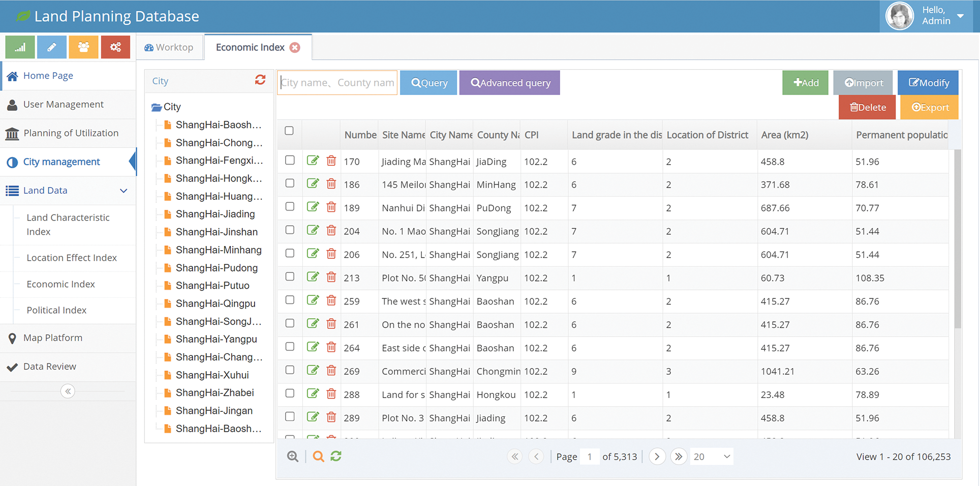This screenshot has height=486, width=980.
Task: Click the red settings gears icon button
Action: (x=115, y=47)
